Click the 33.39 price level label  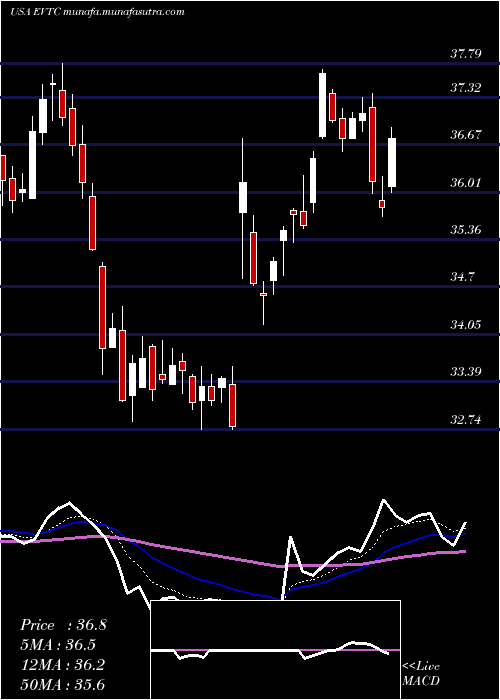[466, 371]
